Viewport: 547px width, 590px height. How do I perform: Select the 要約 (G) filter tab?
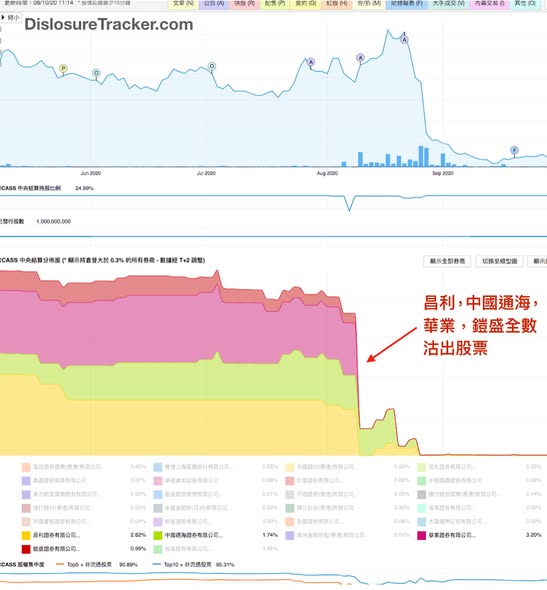[x=305, y=4]
